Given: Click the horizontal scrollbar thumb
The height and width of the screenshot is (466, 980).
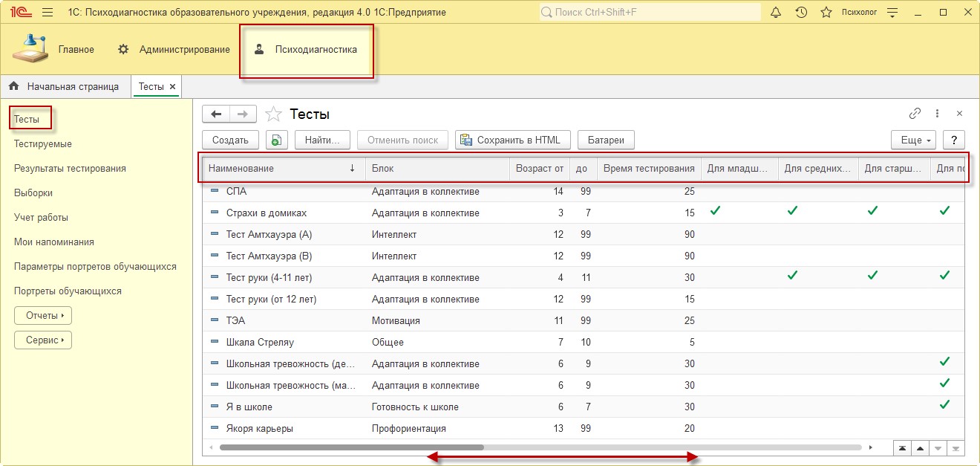Looking at the screenshot, I should [x=351, y=447].
